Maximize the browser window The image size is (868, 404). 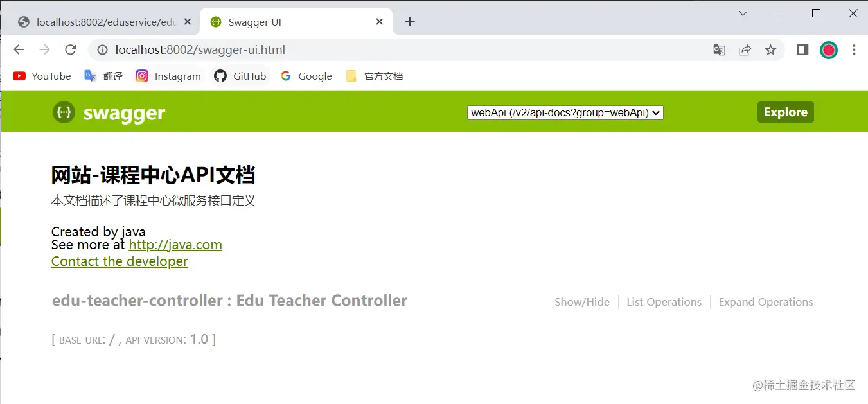click(816, 13)
